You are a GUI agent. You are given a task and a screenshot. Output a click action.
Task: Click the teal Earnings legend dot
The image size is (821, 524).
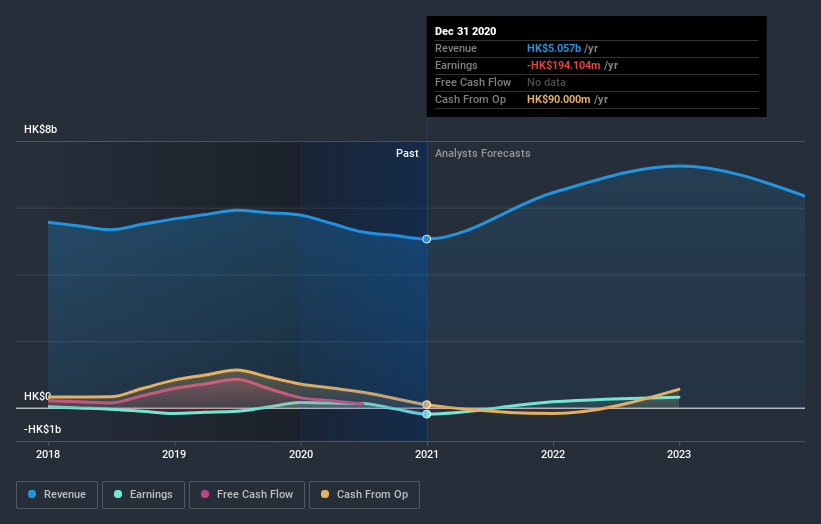[118, 494]
